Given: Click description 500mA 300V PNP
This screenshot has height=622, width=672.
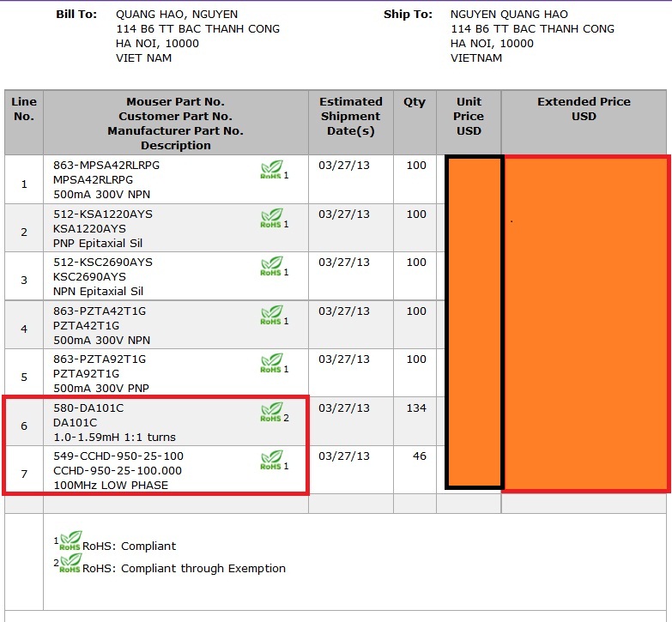Looking at the screenshot, I should coord(101,388).
